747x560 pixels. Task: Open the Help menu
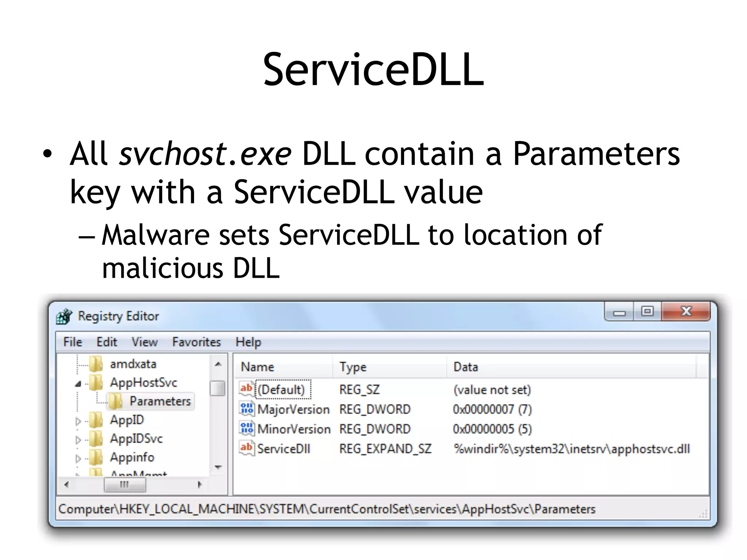coord(248,342)
